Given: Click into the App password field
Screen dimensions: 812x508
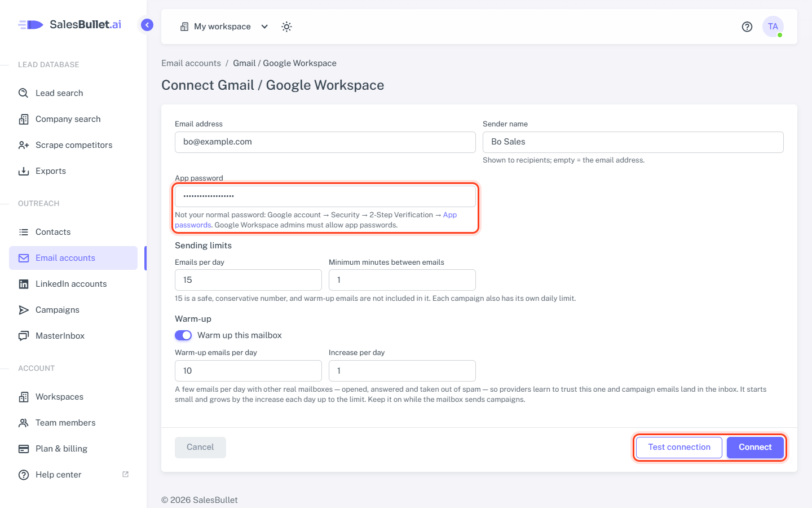Looking at the screenshot, I should (325, 196).
